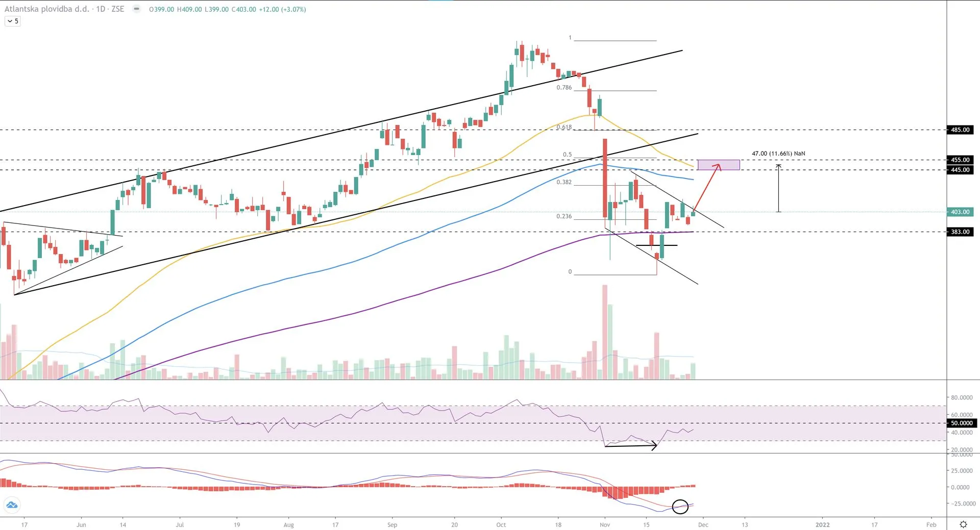Select the 383.00 support level label

(960, 232)
